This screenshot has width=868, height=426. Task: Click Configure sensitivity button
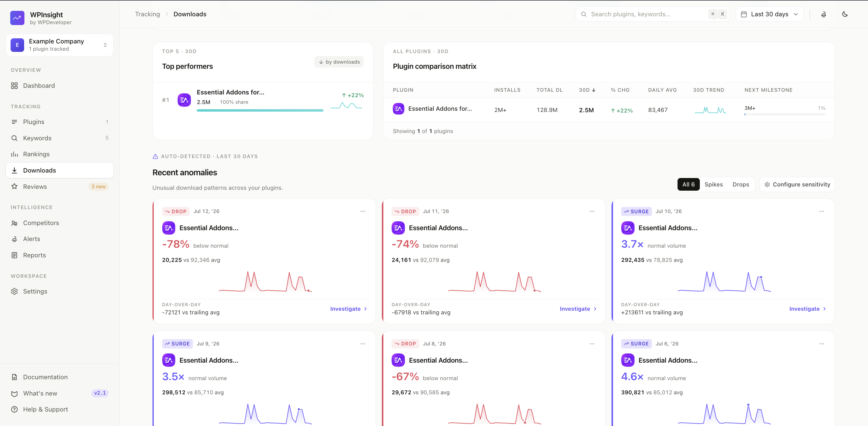[797, 185]
